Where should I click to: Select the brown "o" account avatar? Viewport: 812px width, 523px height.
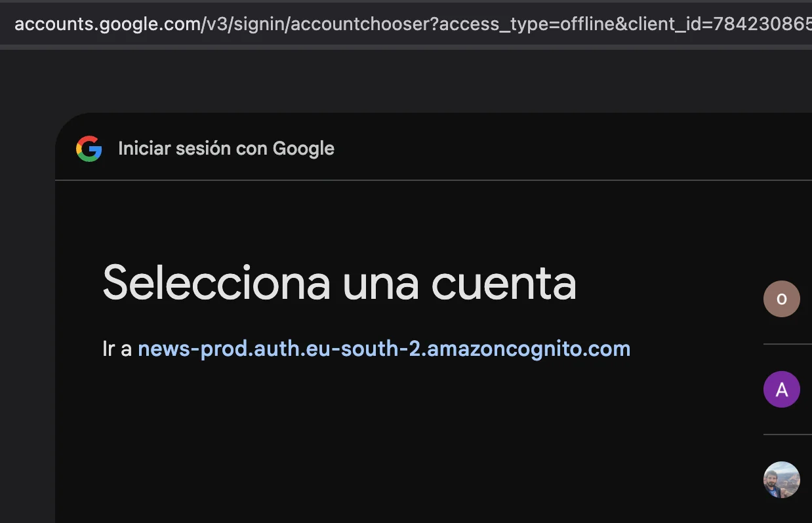[782, 299]
